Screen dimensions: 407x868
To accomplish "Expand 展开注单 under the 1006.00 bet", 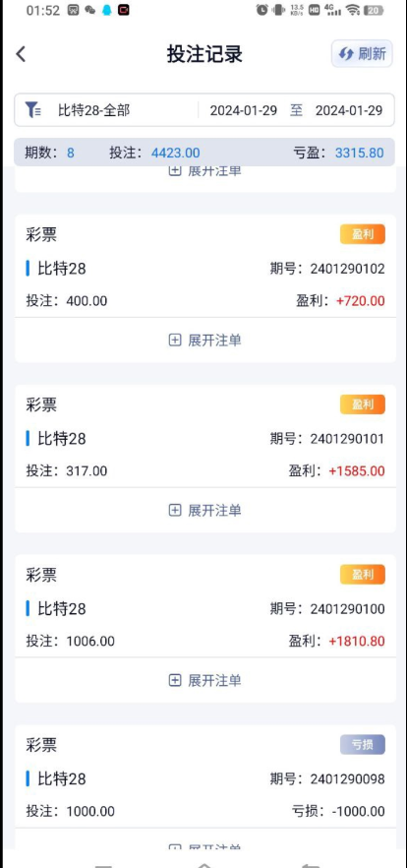I will click(205, 680).
